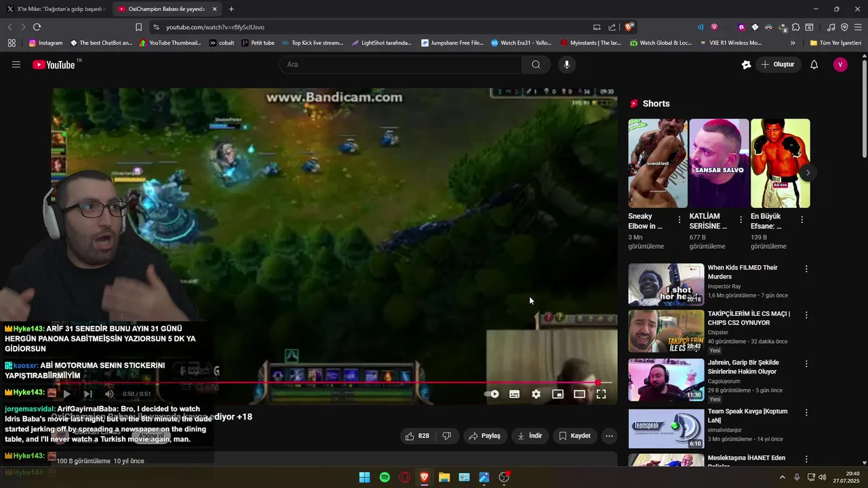The image size is (868, 488).
Task: Open Petit tube bookmark
Action: tap(258, 43)
